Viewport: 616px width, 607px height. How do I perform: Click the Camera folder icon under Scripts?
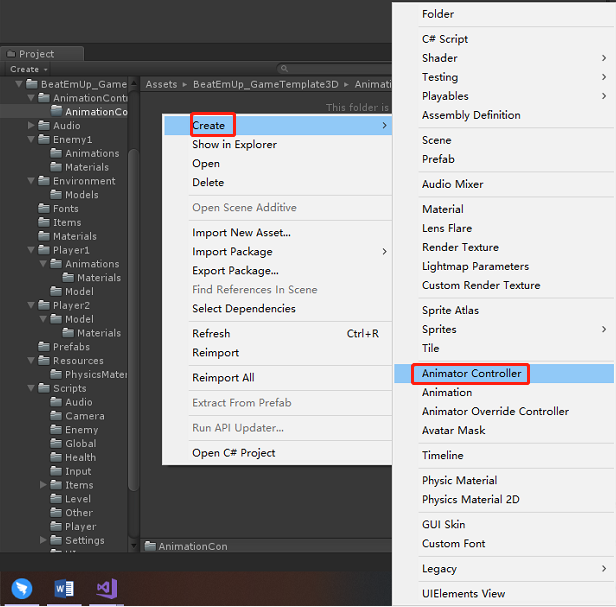coord(56,416)
